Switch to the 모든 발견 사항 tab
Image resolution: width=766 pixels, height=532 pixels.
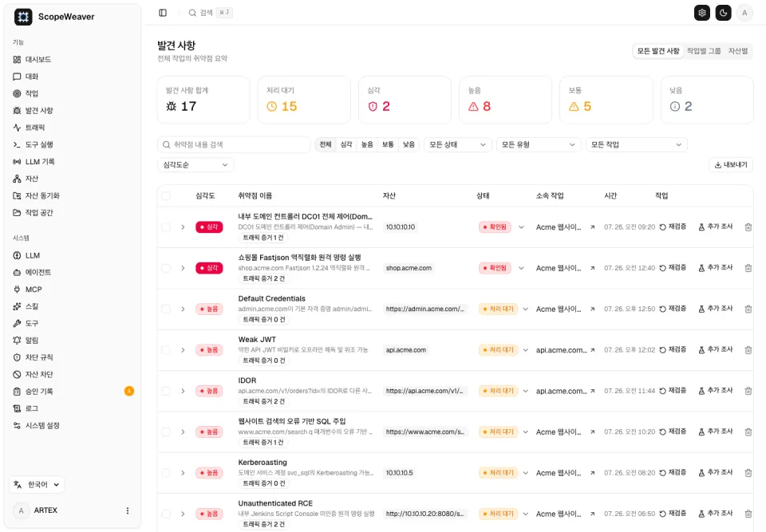click(658, 51)
